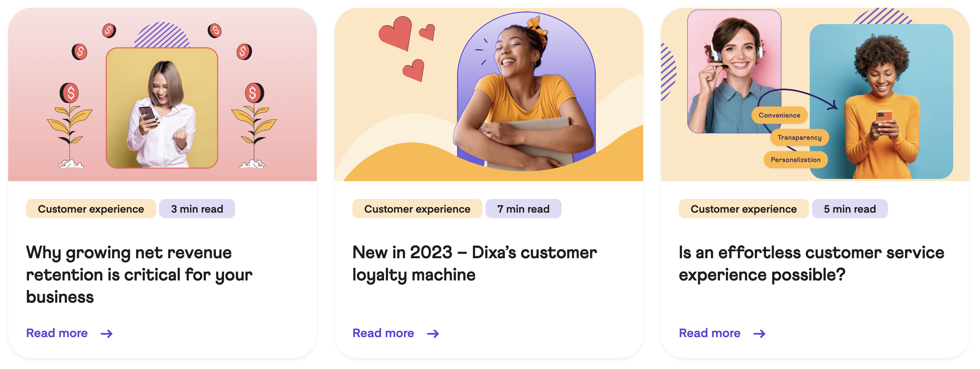Open Read more link for net revenue retention
This screenshot has width=980, height=369.
tap(57, 333)
